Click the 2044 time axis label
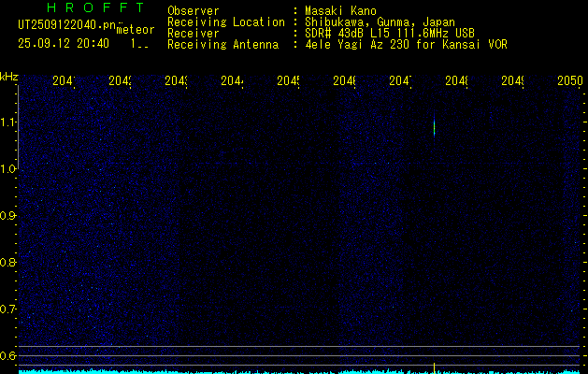 coord(232,80)
